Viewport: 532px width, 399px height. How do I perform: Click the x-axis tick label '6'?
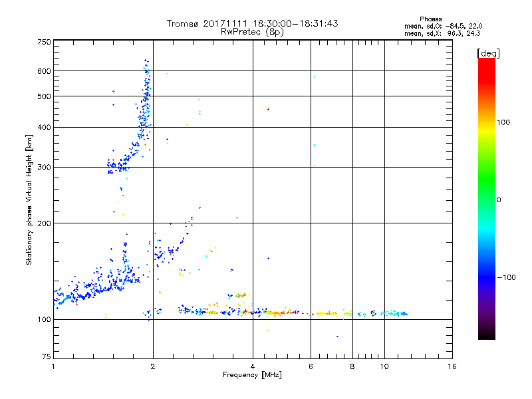[x=311, y=366]
